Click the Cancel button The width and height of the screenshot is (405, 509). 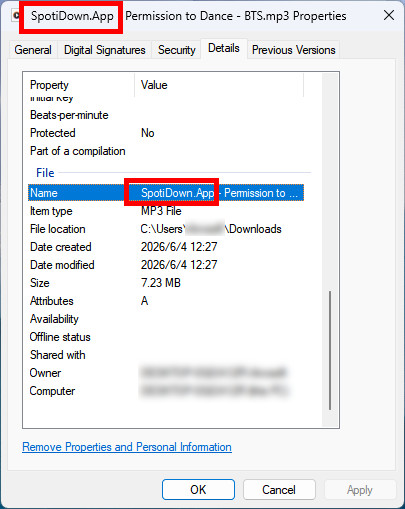pos(279,489)
